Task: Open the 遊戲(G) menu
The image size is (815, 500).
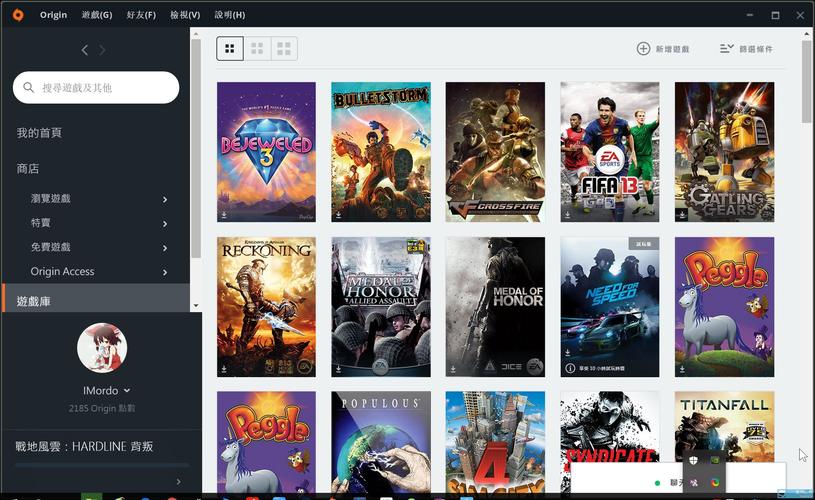Action: pos(97,15)
